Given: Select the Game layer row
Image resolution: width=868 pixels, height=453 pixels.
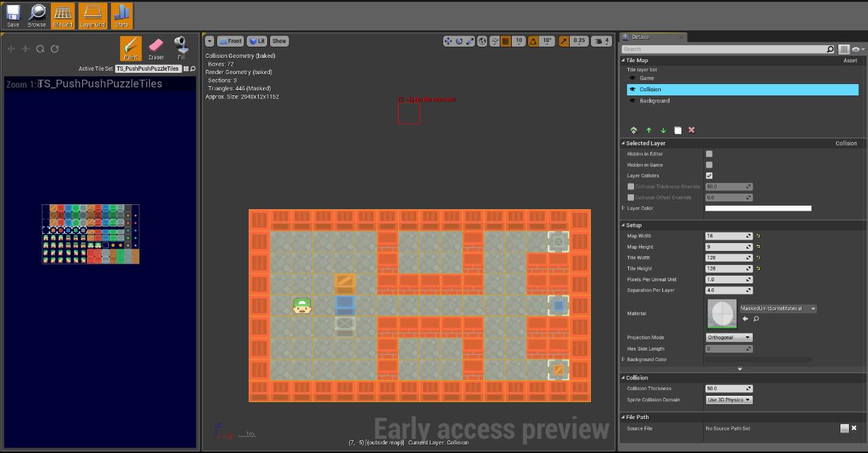Looking at the screenshot, I should tap(742, 78).
